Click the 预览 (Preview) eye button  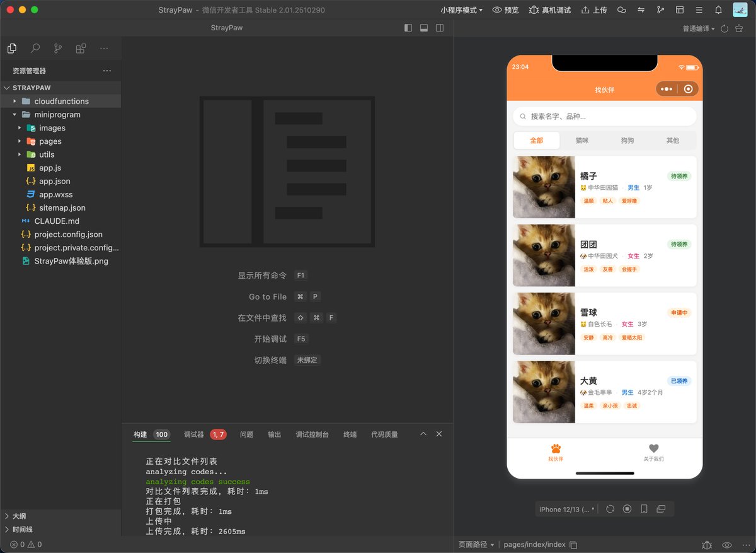tap(505, 10)
